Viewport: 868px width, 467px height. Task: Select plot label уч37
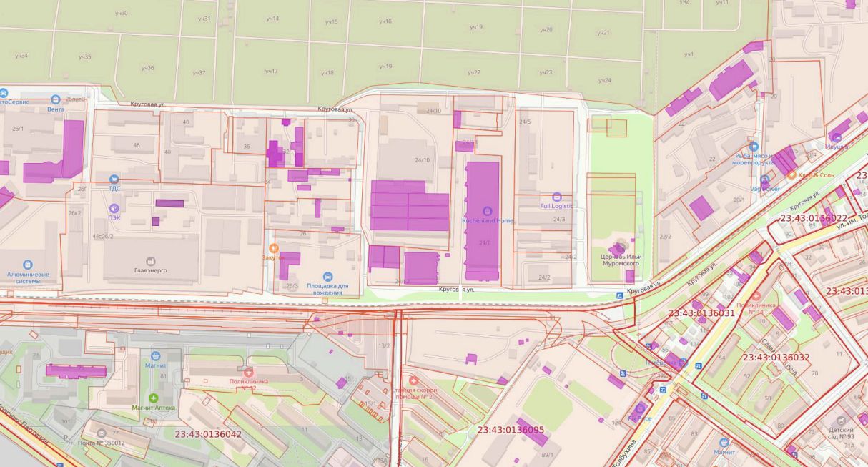(x=199, y=72)
